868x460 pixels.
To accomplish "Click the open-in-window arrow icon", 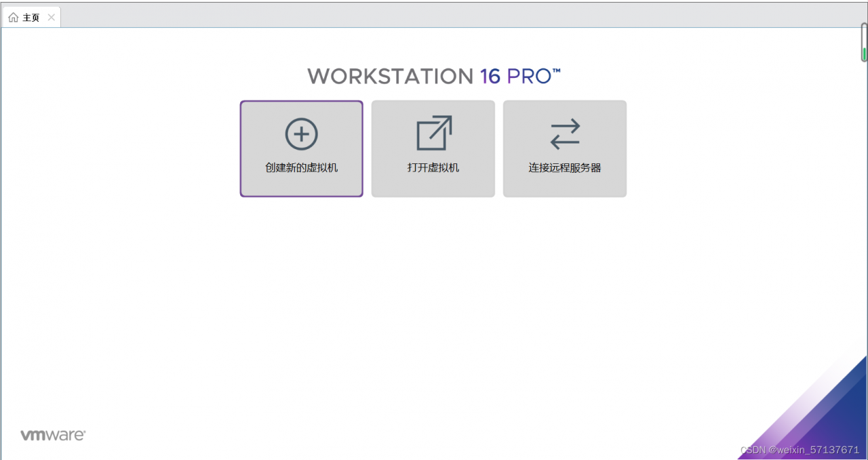I will click(x=434, y=133).
